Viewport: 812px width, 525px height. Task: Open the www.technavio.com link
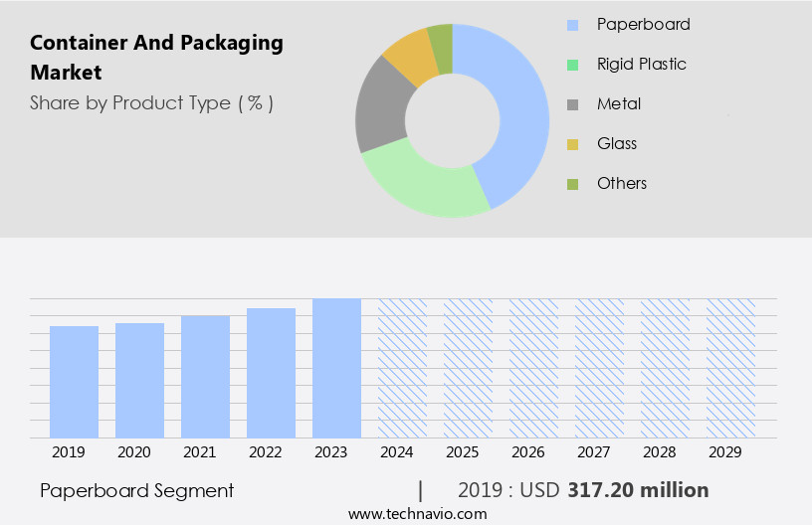click(417, 513)
